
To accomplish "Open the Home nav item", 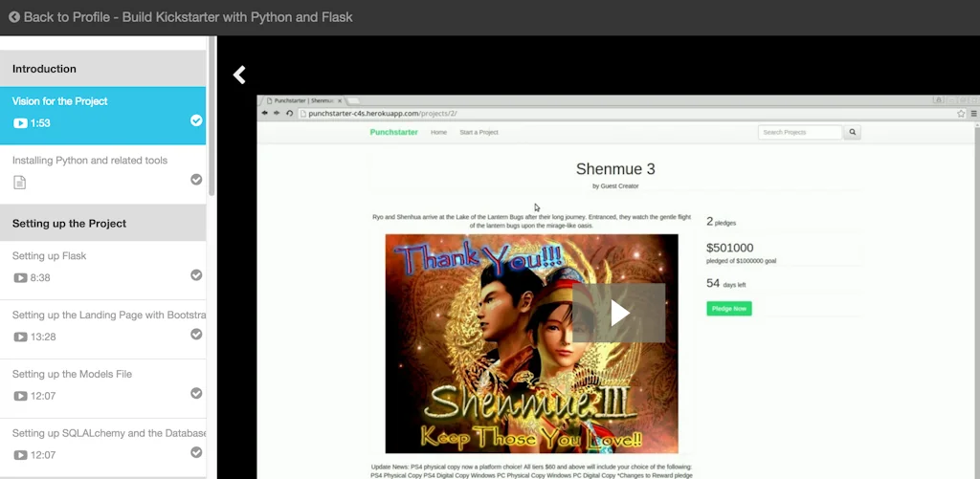I will (438, 132).
